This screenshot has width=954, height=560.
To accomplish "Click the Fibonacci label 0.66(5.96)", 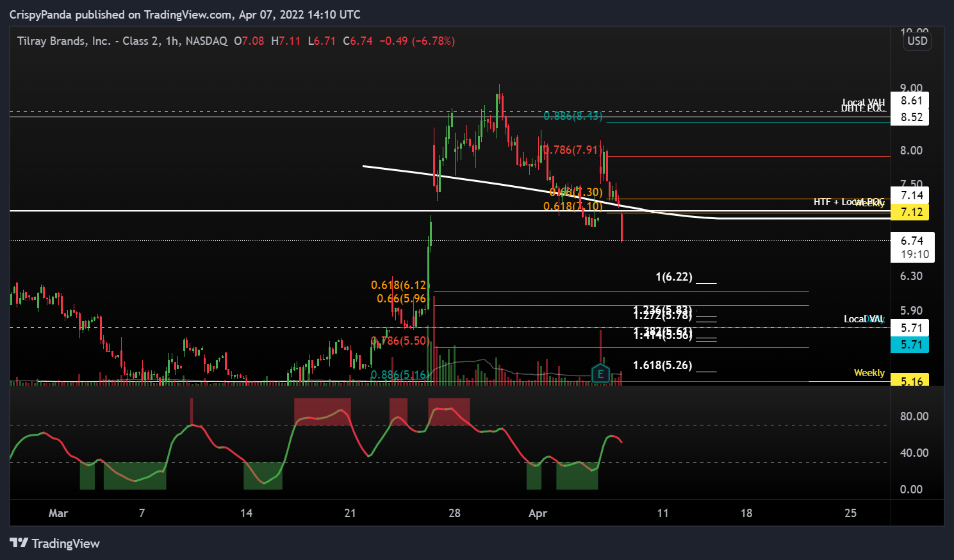I will 402,299.
